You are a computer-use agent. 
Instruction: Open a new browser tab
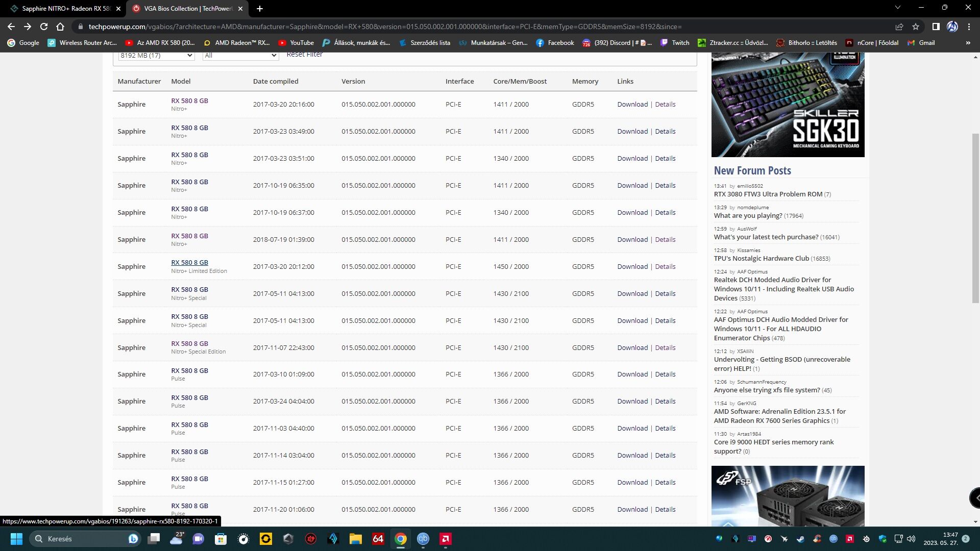(259, 9)
